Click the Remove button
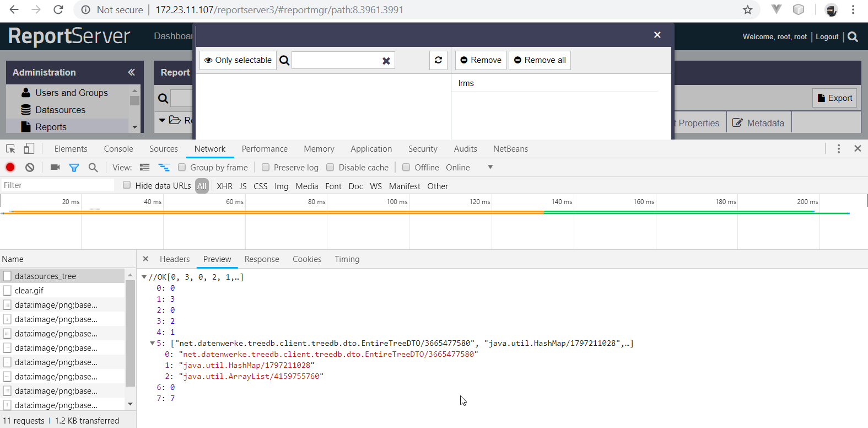Screen dimensions: 868x428 (x=481, y=60)
